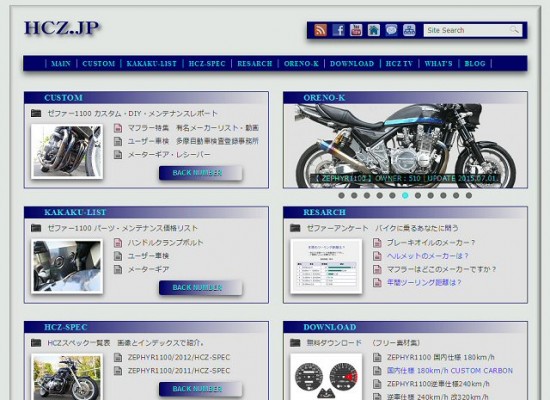Open the sitemap icon
This screenshot has width=550, height=400.
click(x=409, y=30)
